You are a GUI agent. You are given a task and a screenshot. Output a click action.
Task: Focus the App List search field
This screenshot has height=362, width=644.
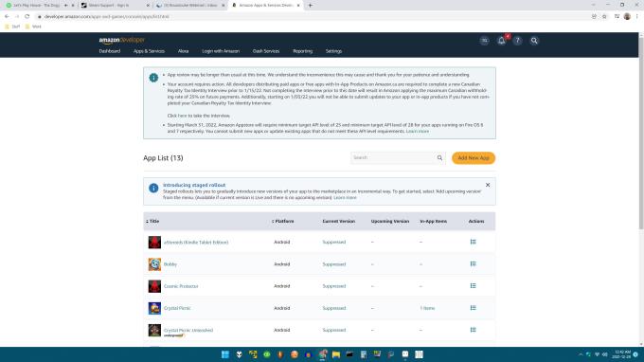[393, 158]
